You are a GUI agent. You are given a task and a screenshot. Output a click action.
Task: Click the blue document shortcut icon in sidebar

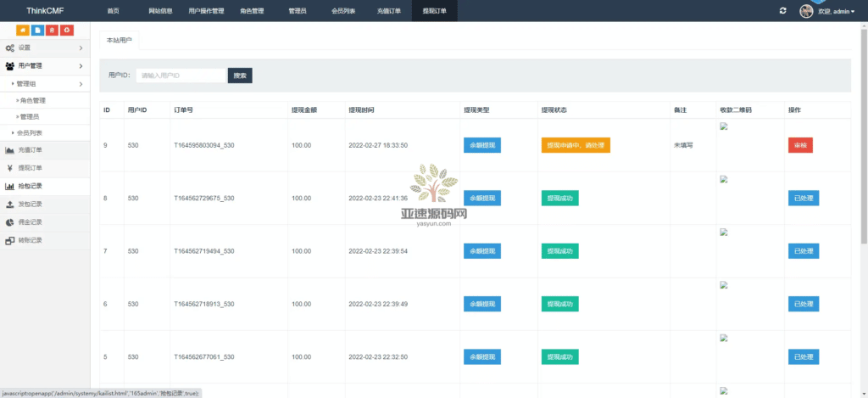(37, 31)
